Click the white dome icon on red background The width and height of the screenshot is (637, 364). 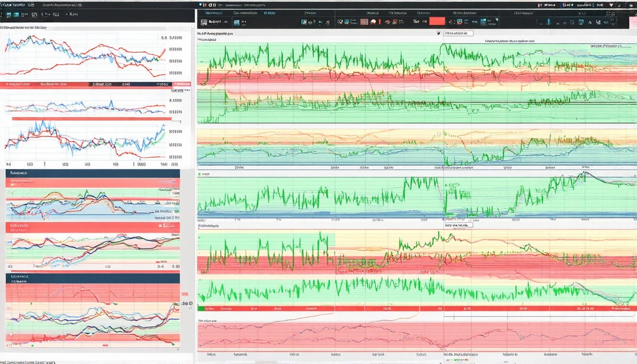373,22
